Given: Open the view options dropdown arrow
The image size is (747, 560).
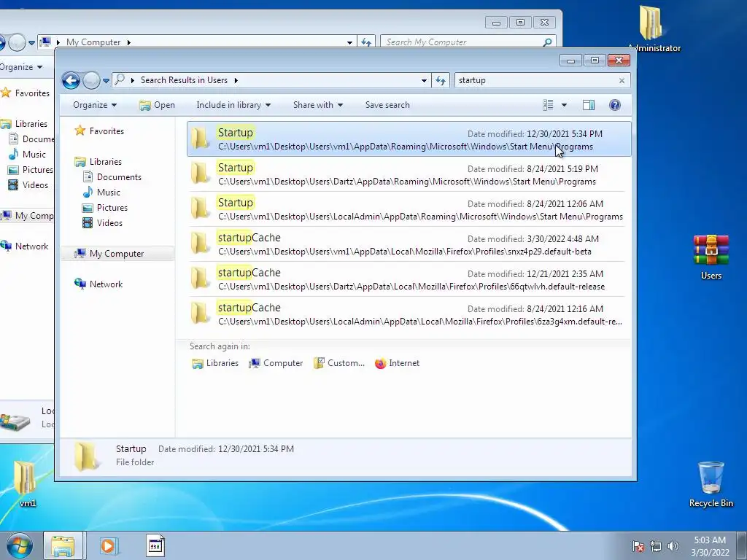Looking at the screenshot, I should tap(564, 105).
